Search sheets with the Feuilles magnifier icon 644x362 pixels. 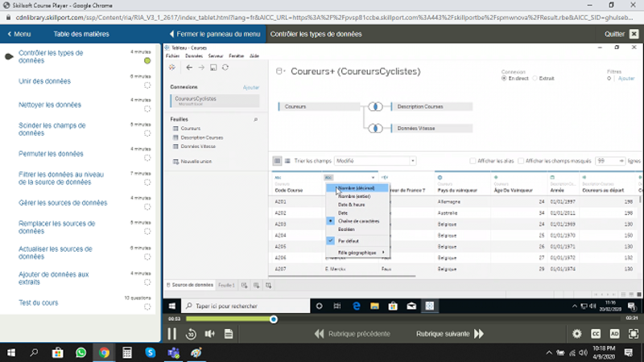point(255,119)
